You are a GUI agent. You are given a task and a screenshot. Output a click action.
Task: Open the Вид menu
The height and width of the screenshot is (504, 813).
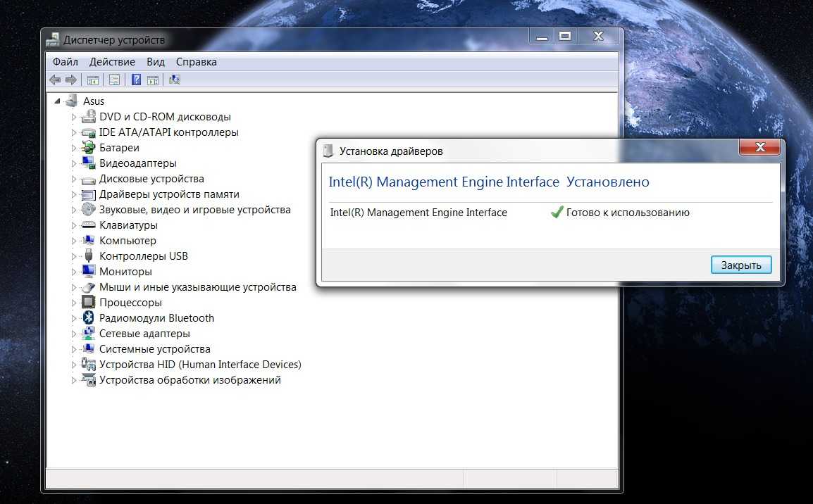(x=156, y=62)
